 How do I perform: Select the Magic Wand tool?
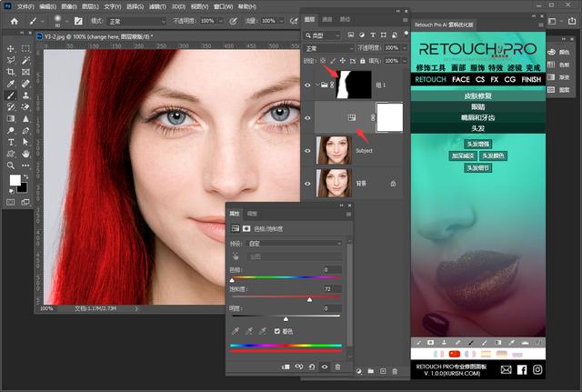coord(25,60)
